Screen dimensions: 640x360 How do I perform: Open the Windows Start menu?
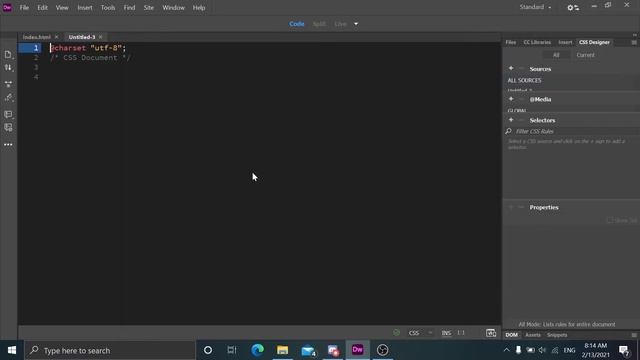(x=12, y=350)
